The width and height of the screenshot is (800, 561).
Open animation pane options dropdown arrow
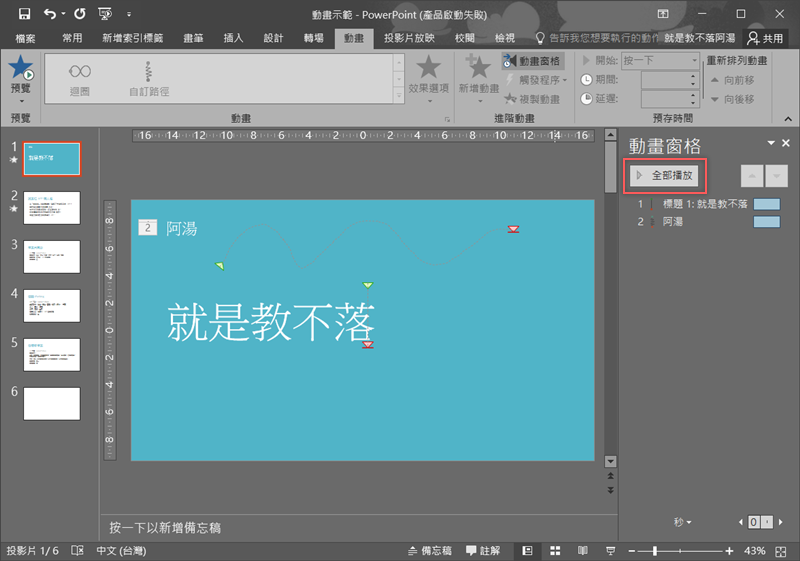(770, 144)
